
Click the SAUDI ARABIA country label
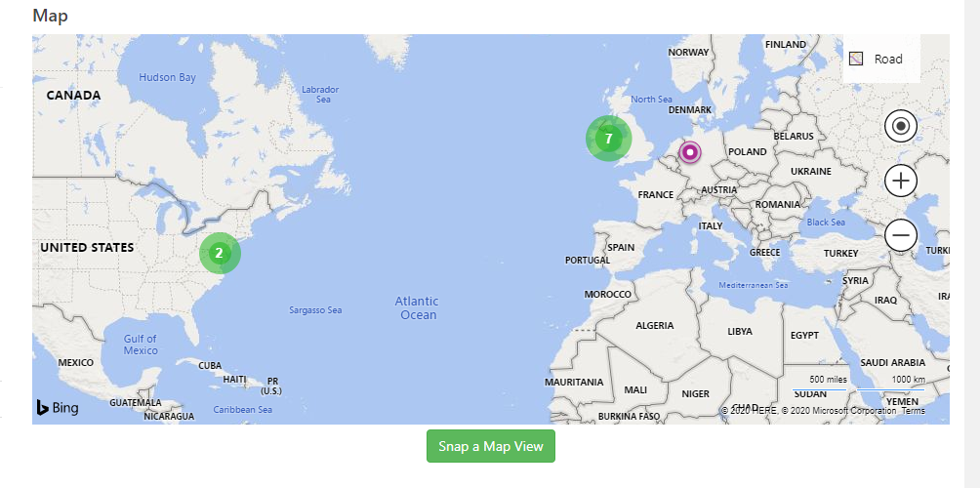point(892,363)
